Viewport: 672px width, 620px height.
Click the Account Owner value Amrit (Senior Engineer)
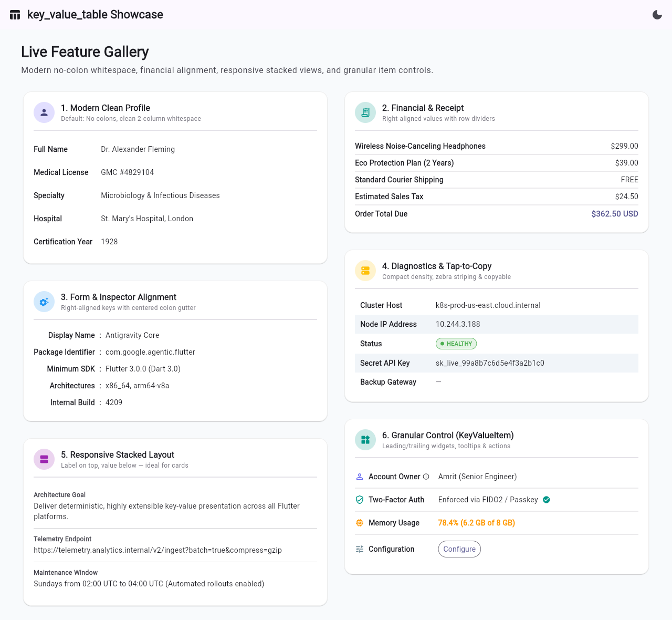click(x=477, y=477)
